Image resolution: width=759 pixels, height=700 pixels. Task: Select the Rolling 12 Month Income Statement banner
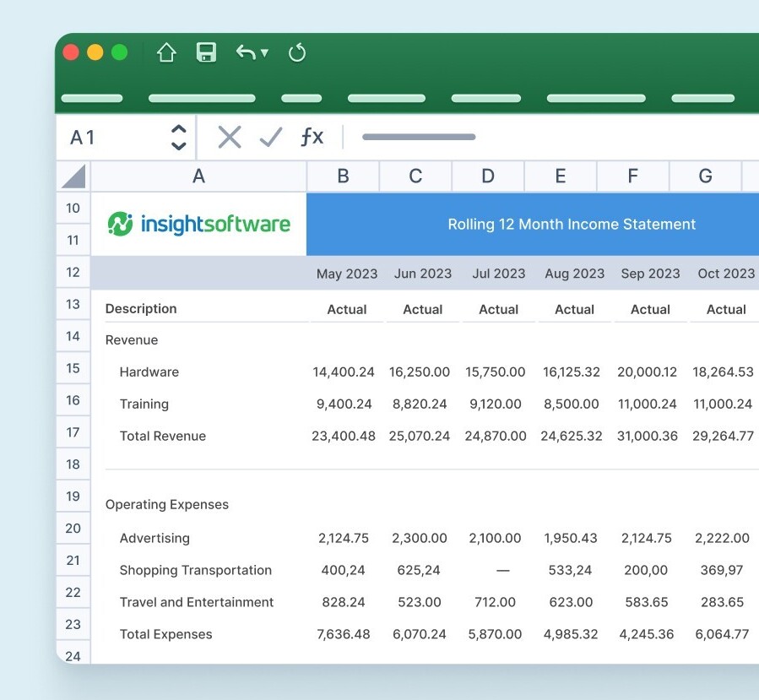pyautogui.click(x=572, y=224)
